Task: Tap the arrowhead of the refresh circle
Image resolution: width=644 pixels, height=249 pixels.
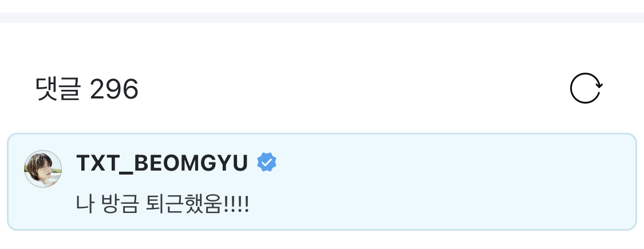Action: point(599,85)
